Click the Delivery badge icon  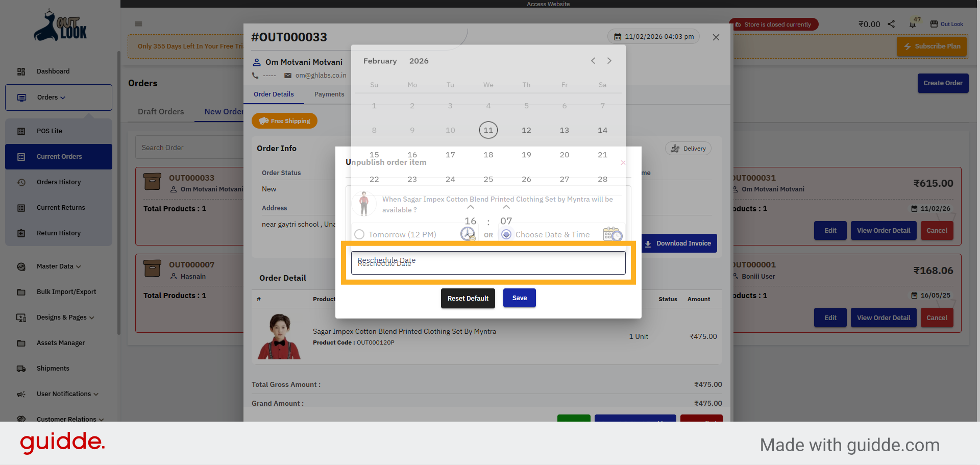tap(675, 149)
